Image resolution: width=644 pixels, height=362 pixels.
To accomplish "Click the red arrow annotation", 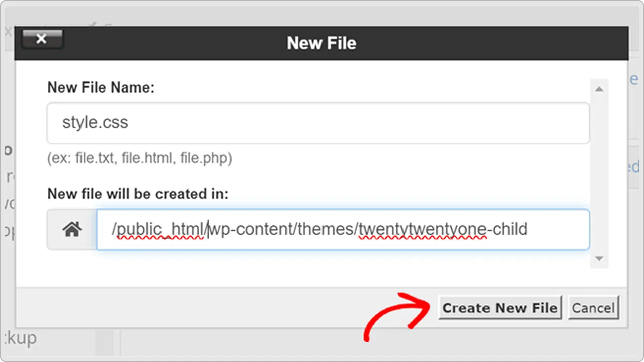I will point(397,314).
